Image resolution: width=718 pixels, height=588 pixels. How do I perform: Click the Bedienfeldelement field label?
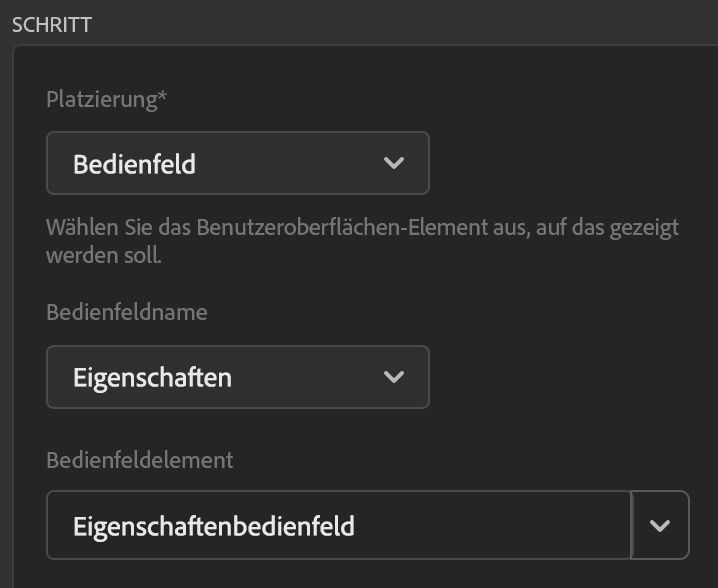pos(139,460)
